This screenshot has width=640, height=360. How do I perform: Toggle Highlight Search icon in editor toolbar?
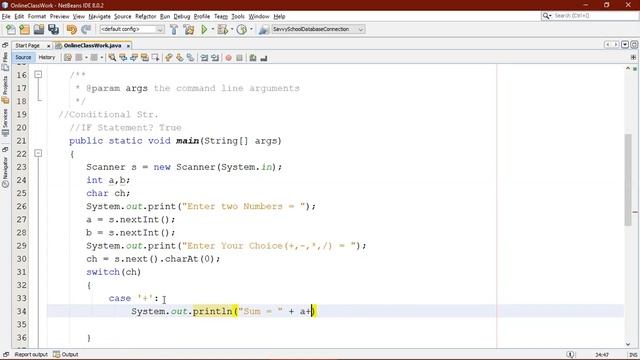(x=144, y=58)
